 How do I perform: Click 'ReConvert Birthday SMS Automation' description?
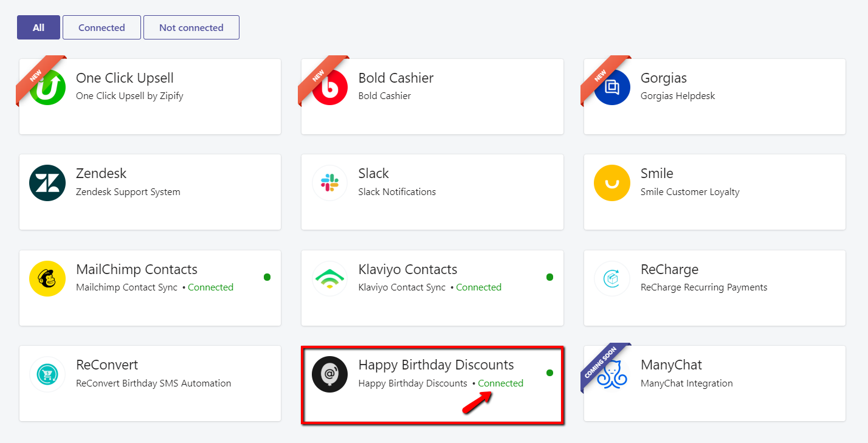(x=154, y=383)
